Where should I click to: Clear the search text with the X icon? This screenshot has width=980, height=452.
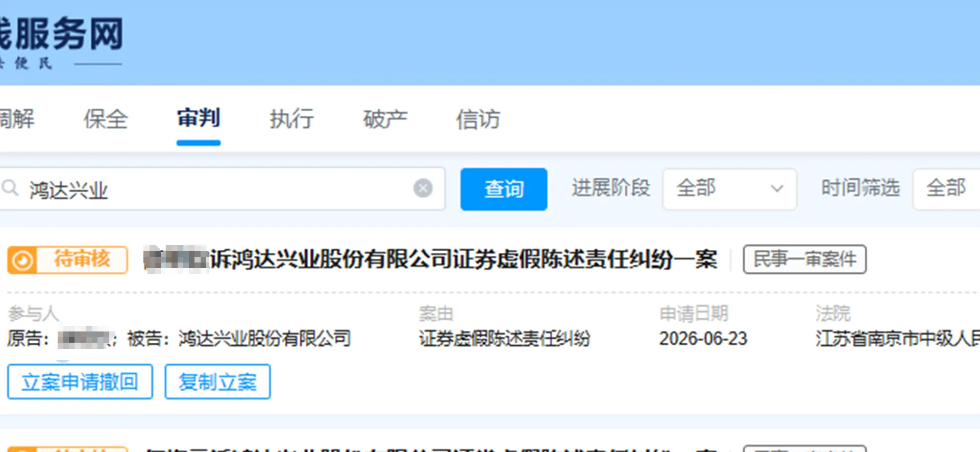[423, 188]
